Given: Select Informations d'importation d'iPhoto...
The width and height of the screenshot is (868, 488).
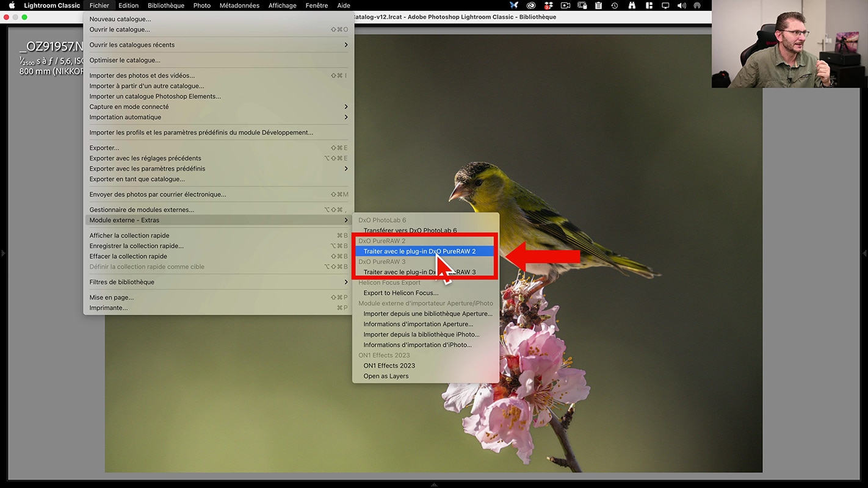Looking at the screenshot, I should click(x=425, y=345).
